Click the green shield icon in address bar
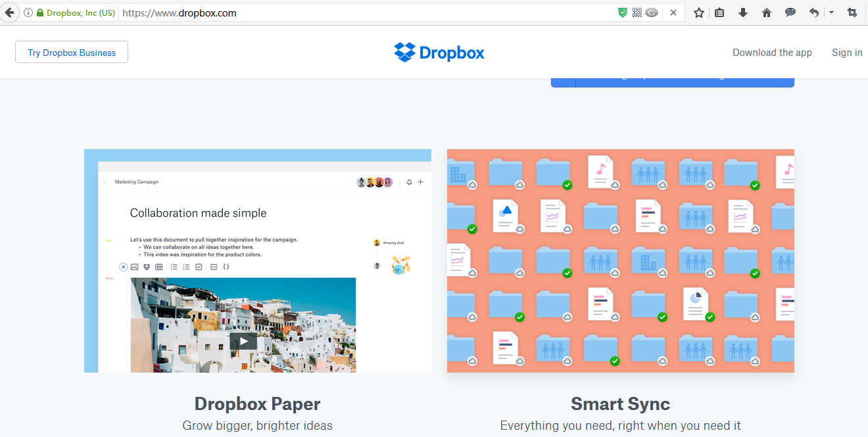The image size is (868, 437). [623, 12]
